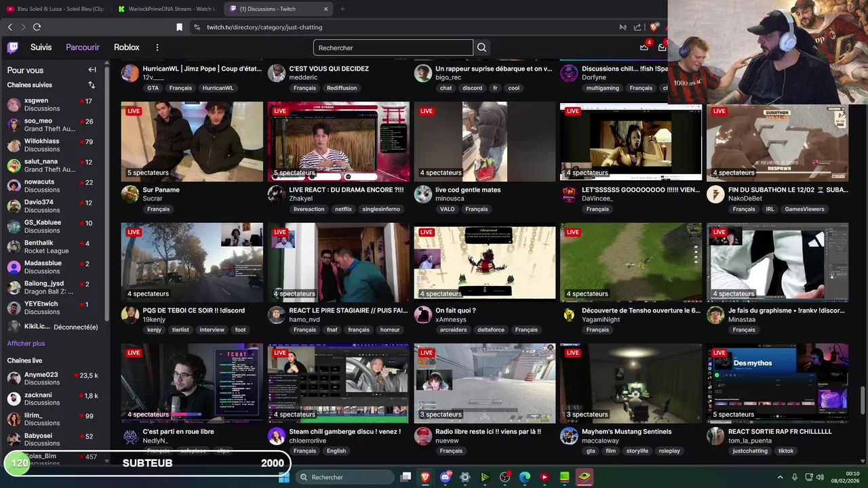Screen dimensions: 868x488
Task: Click YagamiNight channel avatar
Action: pos(569,315)
